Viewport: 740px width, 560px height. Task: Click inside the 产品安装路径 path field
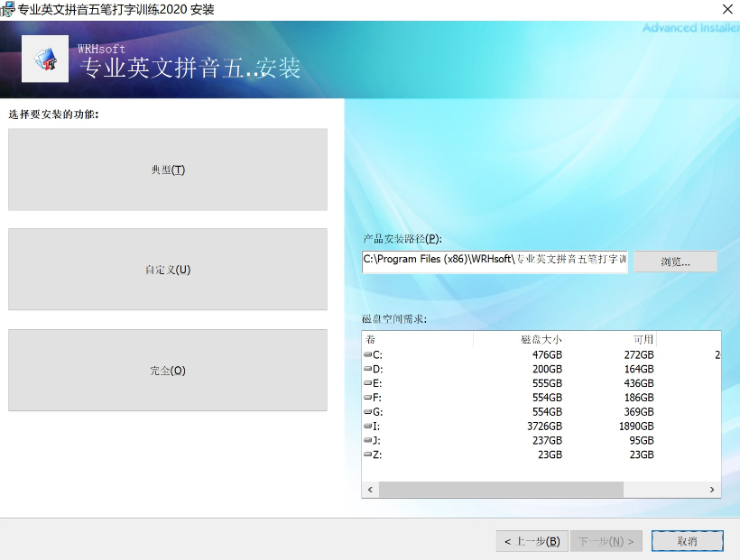495,262
